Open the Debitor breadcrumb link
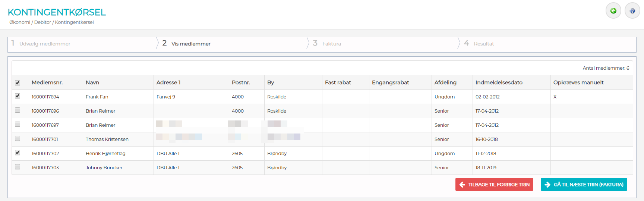Screen dimensions: 644x201 click(x=42, y=22)
